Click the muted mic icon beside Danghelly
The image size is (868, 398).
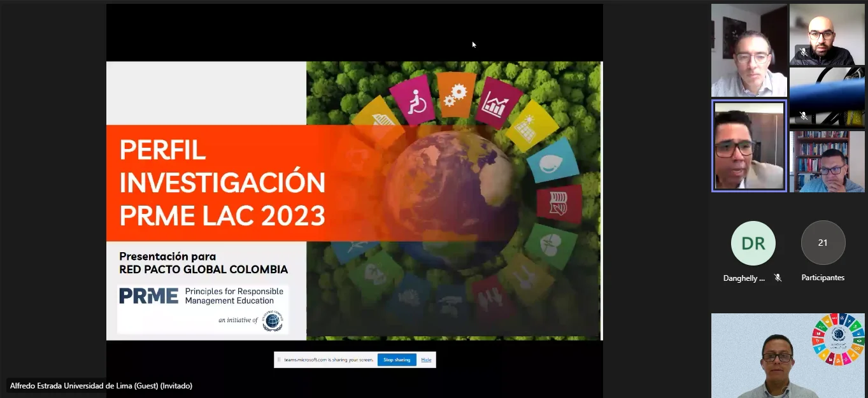point(778,278)
